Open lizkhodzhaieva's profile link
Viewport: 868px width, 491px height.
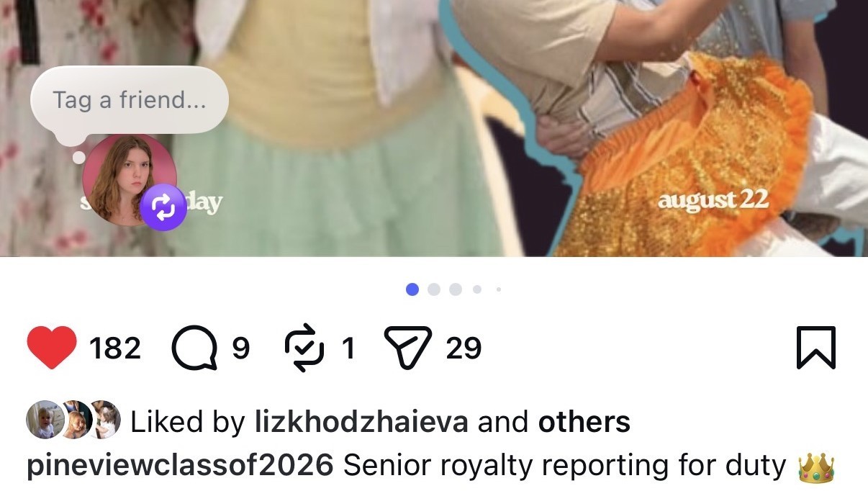(x=362, y=422)
